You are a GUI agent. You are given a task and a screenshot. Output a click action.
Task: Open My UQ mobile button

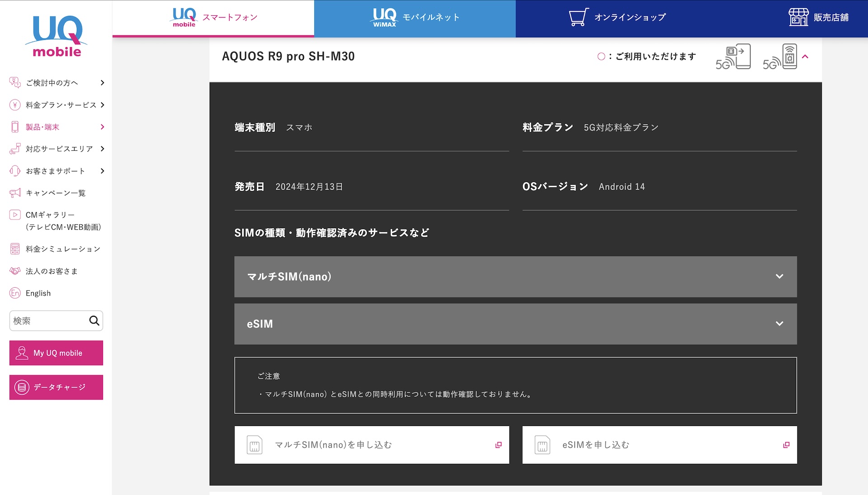(x=56, y=353)
